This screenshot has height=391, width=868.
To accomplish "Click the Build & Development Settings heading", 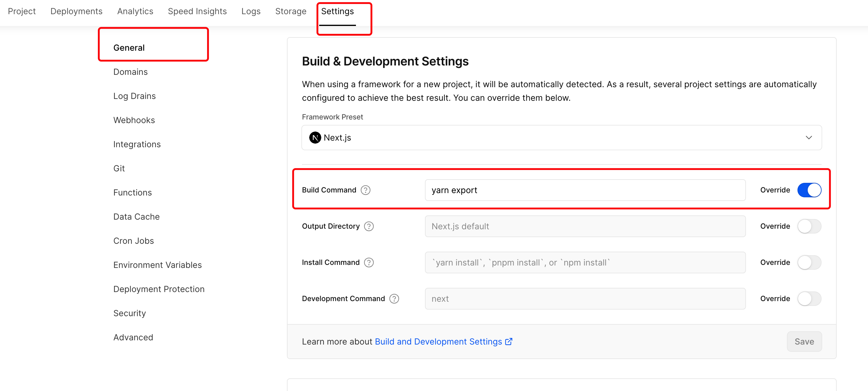I will click(385, 61).
